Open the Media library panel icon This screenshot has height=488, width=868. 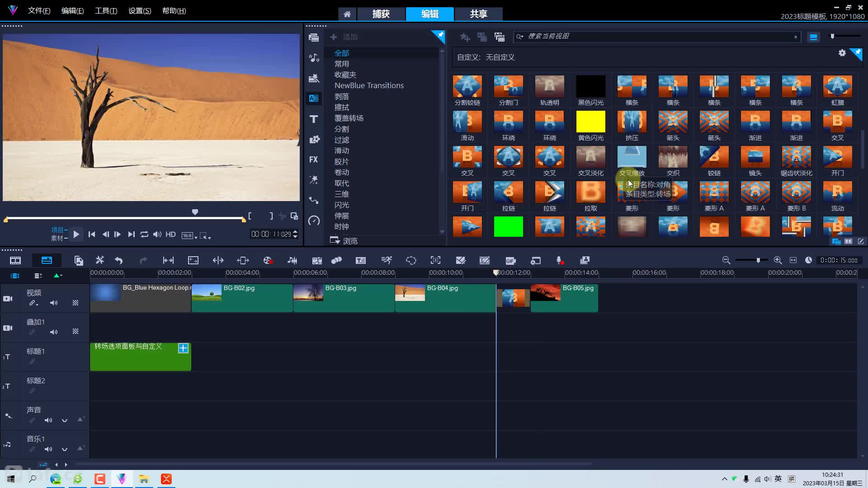(x=314, y=38)
